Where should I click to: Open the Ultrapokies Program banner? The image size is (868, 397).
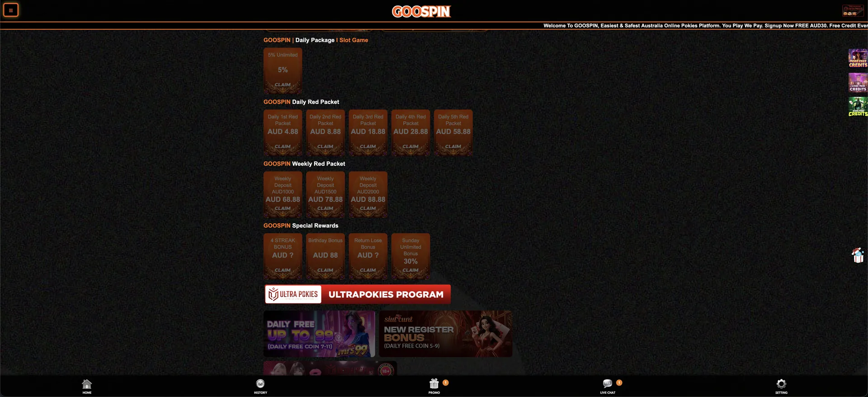[x=358, y=294]
